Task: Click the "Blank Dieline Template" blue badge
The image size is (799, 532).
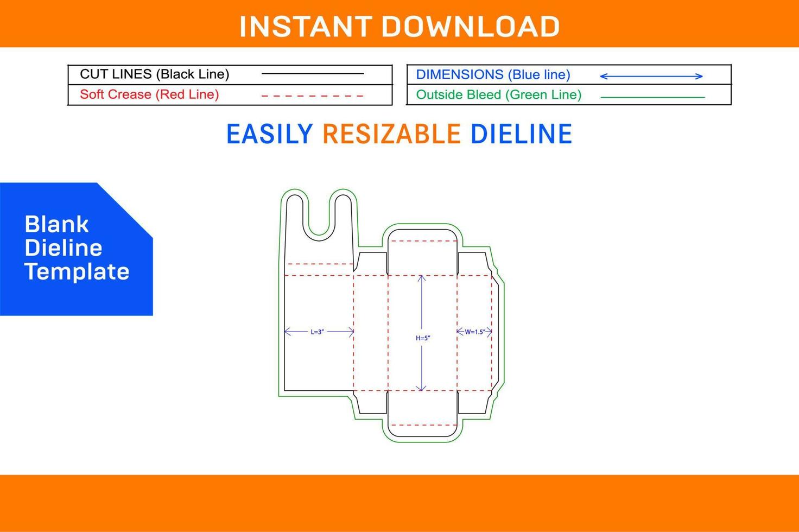Action: point(77,249)
